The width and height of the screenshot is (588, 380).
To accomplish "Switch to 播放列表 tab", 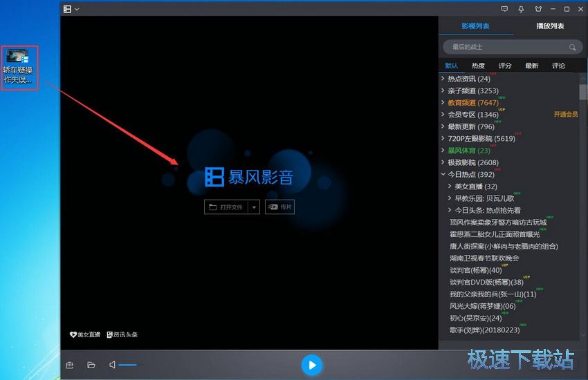I will 550,26.
